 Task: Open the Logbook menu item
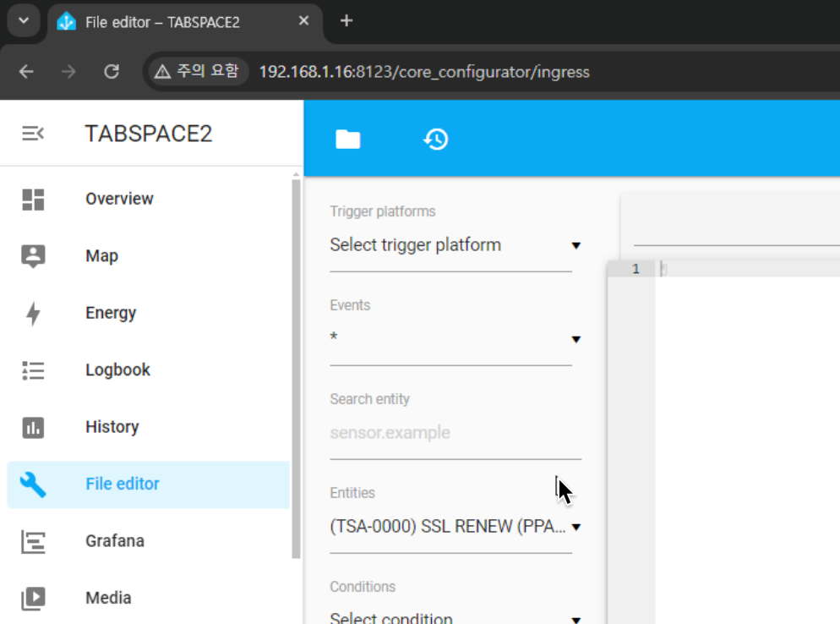(149, 369)
